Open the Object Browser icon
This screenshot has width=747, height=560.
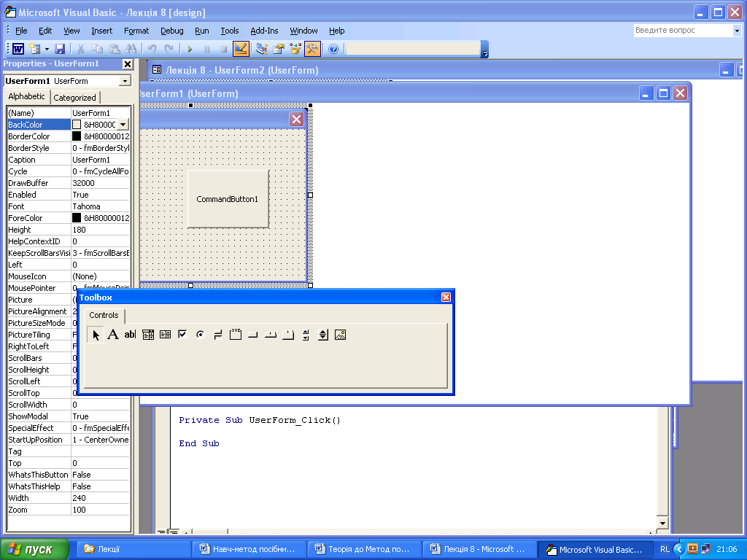pyautogui.click(x=295, y=49)
